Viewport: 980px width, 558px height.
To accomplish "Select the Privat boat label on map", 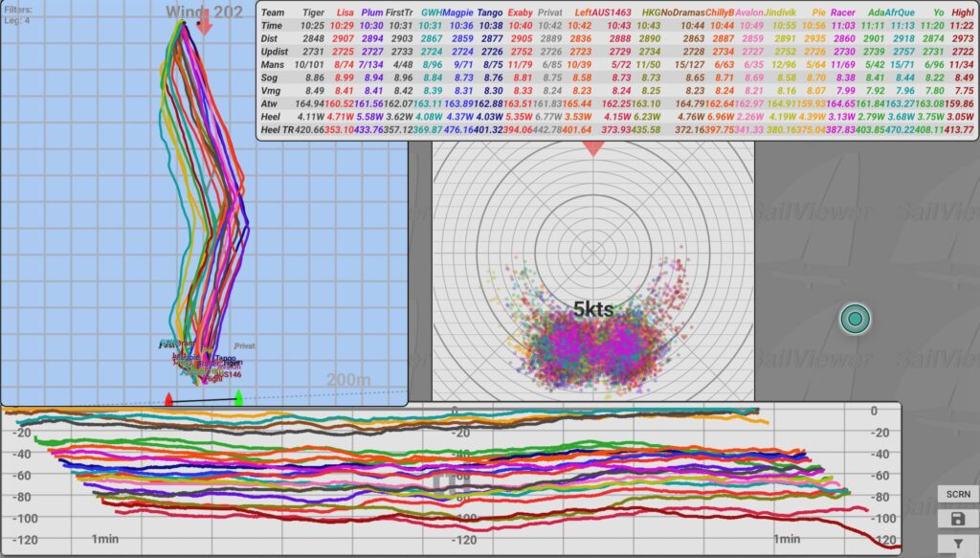I will coord(244,346).
